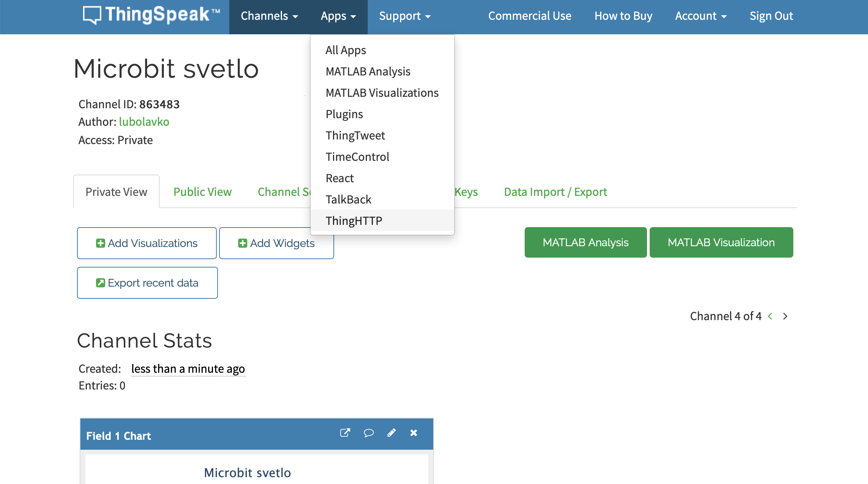This screenshot has height=484, width=868.
Task: Expand the Channels dropdown menu
Action: click(x=269, y=16)
